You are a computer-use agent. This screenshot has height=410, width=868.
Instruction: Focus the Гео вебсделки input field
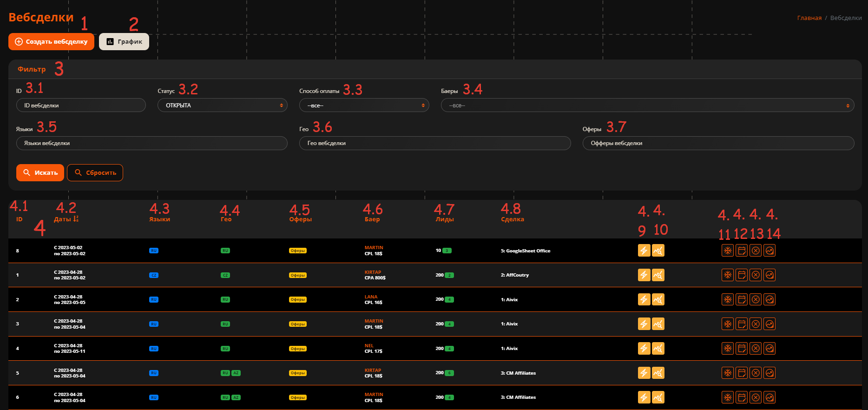pyautogui.click(x=435, y=143)
